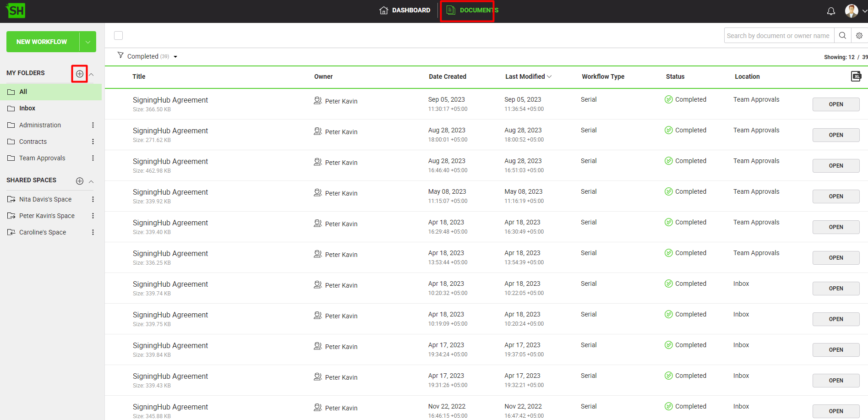868x420 pixels.
Task: Open Team Approvals folder options menu
Action: 93,158
